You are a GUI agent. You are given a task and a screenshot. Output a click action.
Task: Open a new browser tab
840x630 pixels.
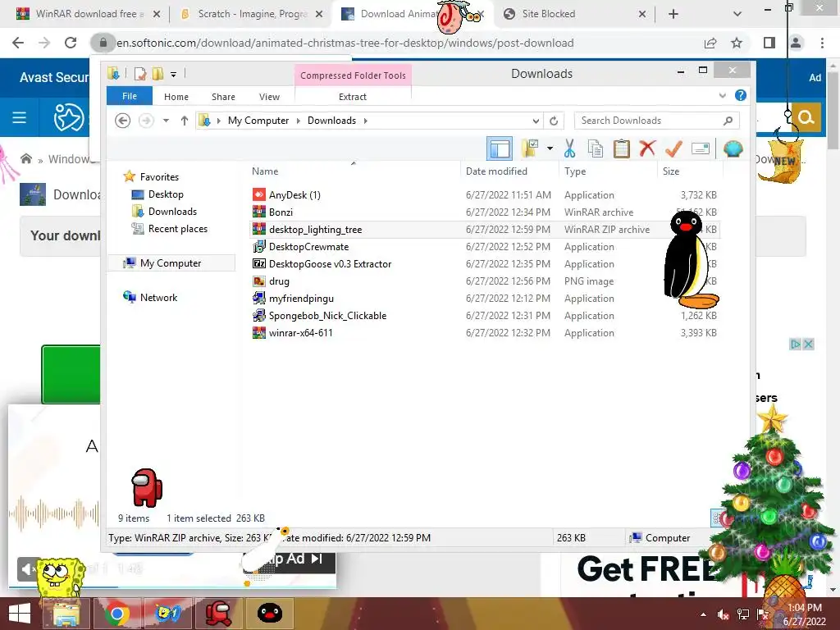click(673, 14)
